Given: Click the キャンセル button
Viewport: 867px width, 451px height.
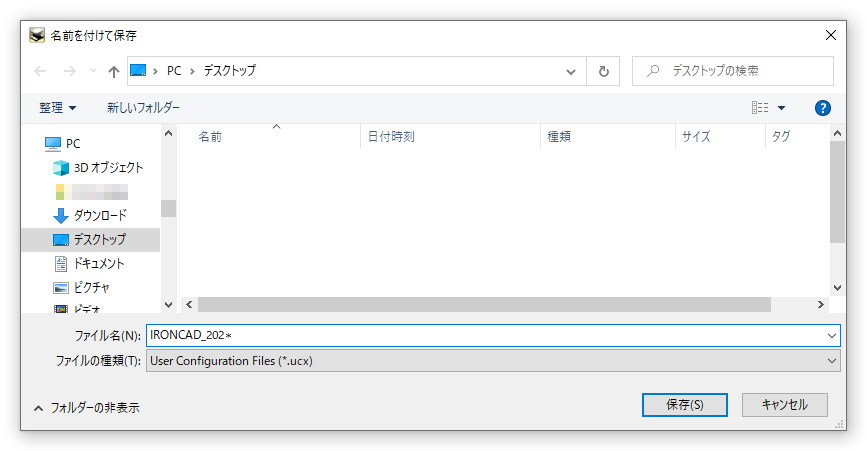Looking at the screenshot, I should [784, 405].
